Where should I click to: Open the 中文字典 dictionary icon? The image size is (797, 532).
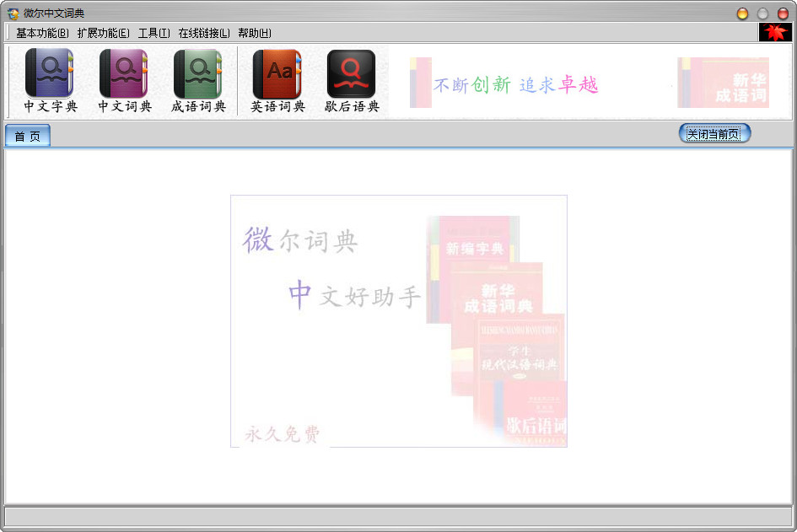50,80
